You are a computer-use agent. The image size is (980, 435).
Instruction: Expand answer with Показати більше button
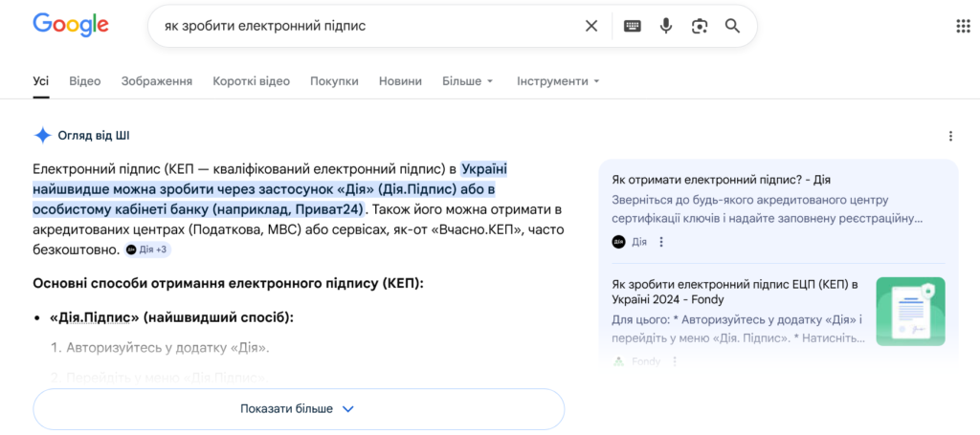[299, 409]
